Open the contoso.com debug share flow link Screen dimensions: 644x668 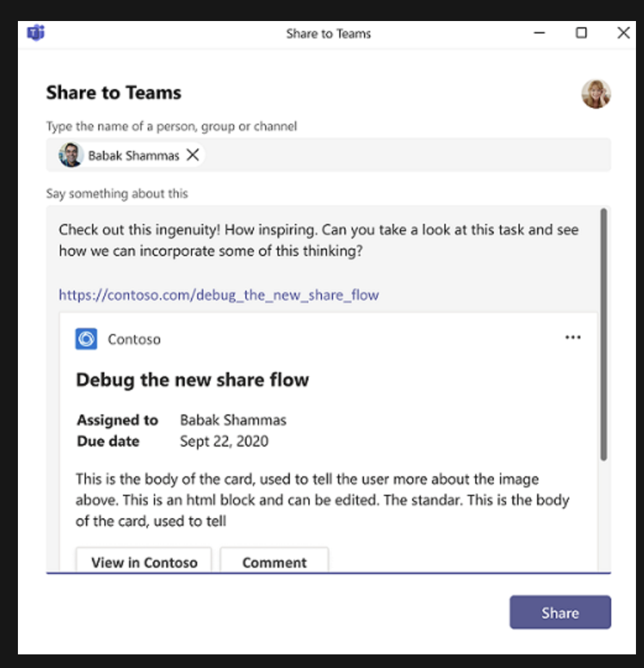click(219, 295)
